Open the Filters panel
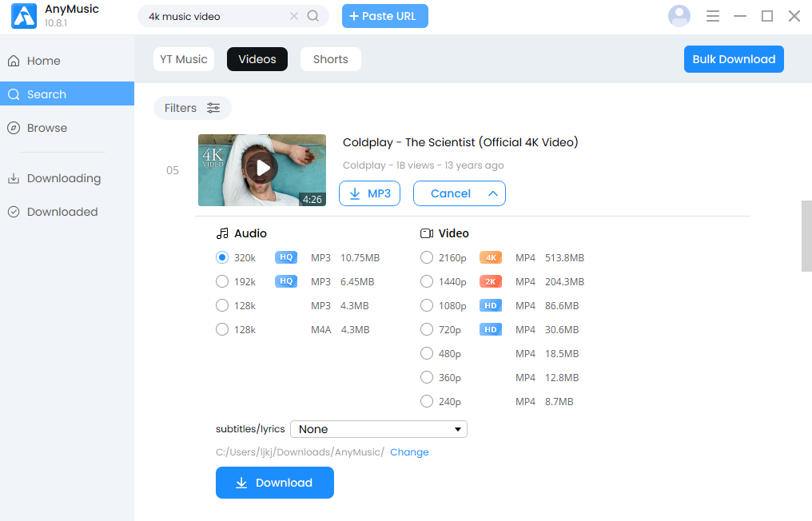The image size is (812, 521). [x=192, y=108]
